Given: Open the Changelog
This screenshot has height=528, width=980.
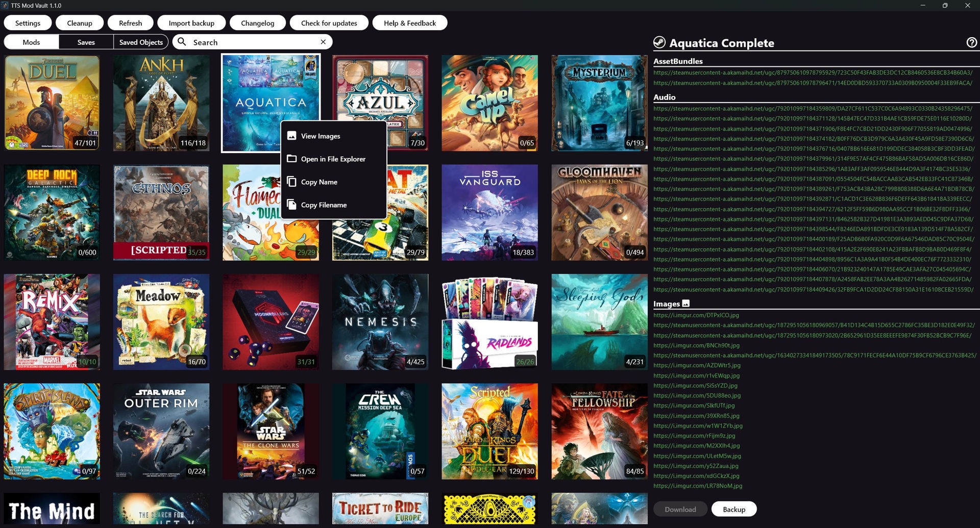Looking at the screenshot, I should pos(258,23).
